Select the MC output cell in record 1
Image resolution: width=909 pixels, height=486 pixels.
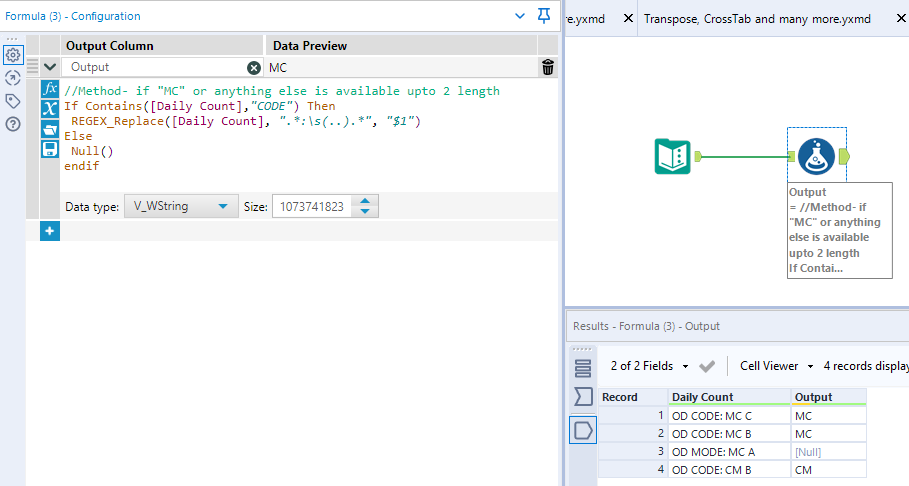(828, 416)
